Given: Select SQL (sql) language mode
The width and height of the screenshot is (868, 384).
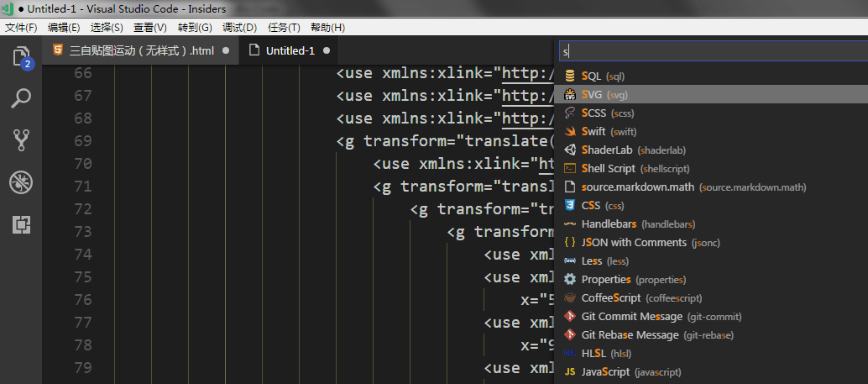Looking at the screenshot, I should click(711, 76).
